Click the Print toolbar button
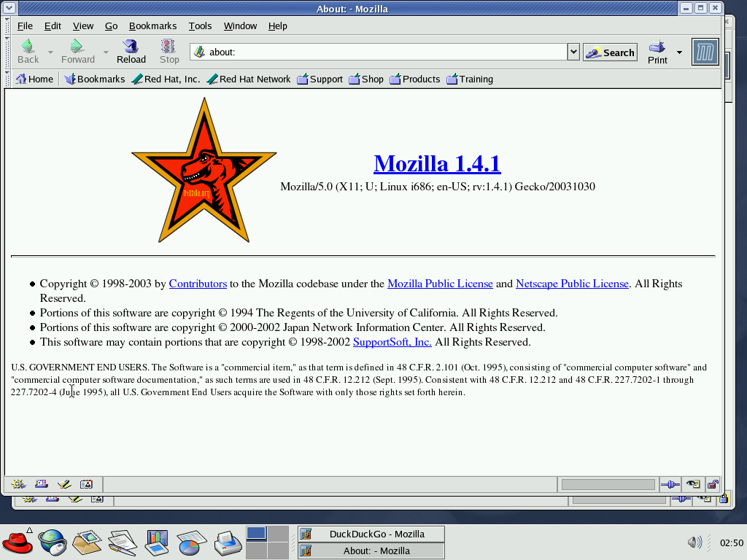Screen dimensions: 747x560 (x=657, y=52)
